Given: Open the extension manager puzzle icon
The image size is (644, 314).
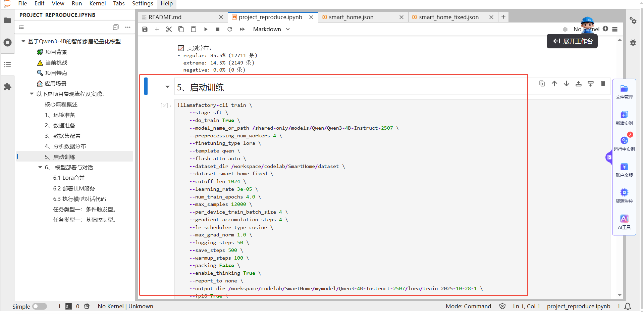Looking at the screenshot, I should pyautogui.click(x=7, y=87).
